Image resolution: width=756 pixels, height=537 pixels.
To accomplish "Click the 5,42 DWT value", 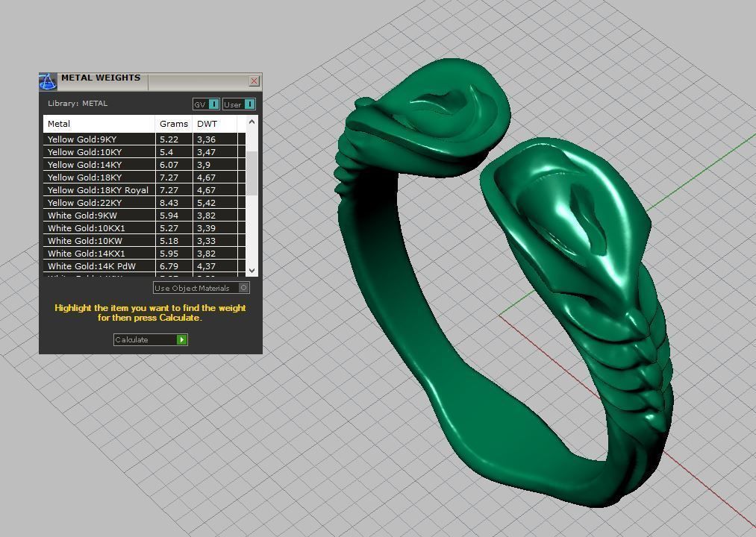I will tap(207, 203).
